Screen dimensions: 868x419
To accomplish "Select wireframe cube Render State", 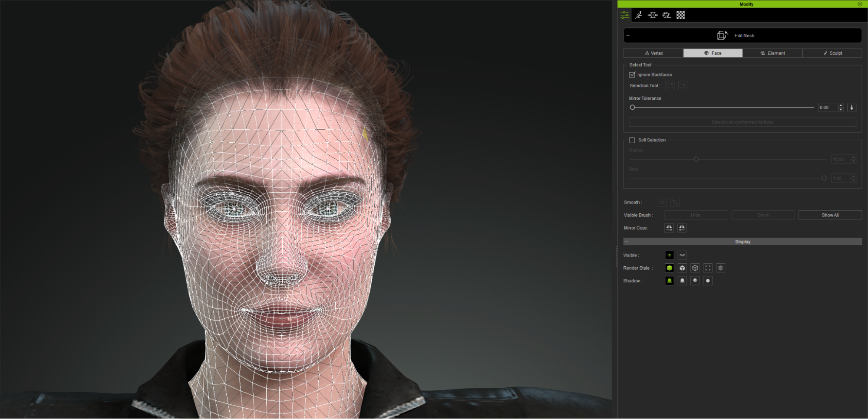I will (x=695, y=268).
